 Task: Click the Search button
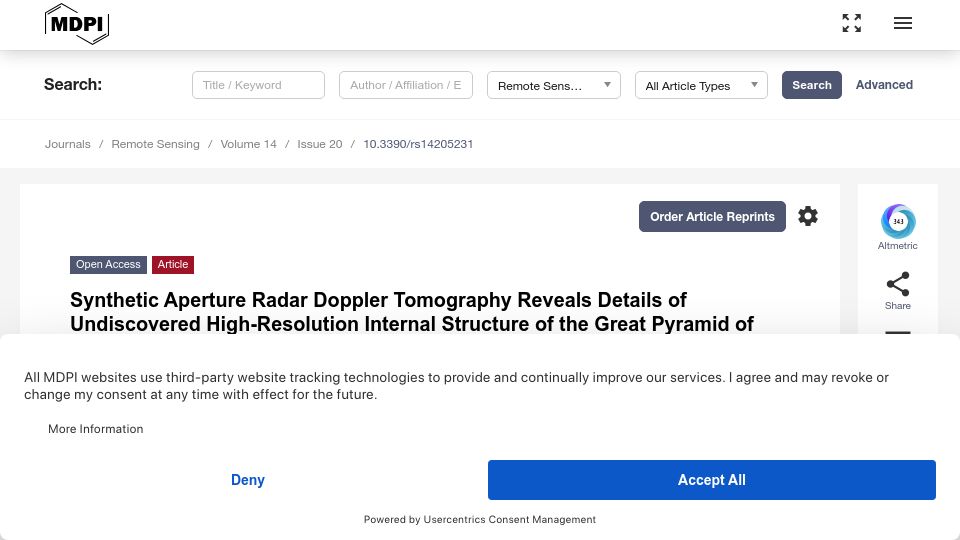point(811,85)
